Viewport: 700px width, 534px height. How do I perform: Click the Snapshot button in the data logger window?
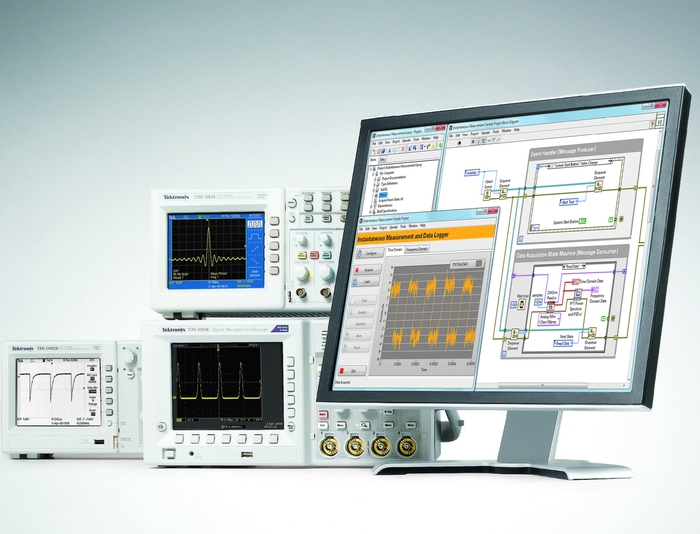[360, 324]
